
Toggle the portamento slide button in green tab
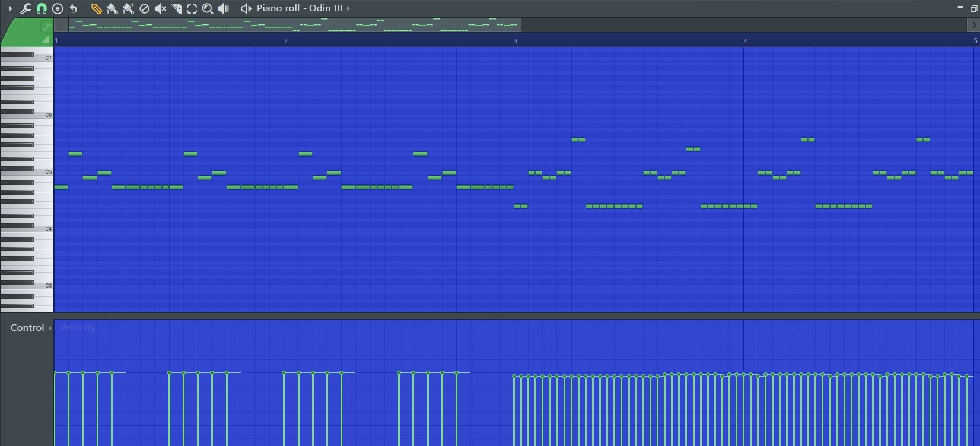(46, 27)
